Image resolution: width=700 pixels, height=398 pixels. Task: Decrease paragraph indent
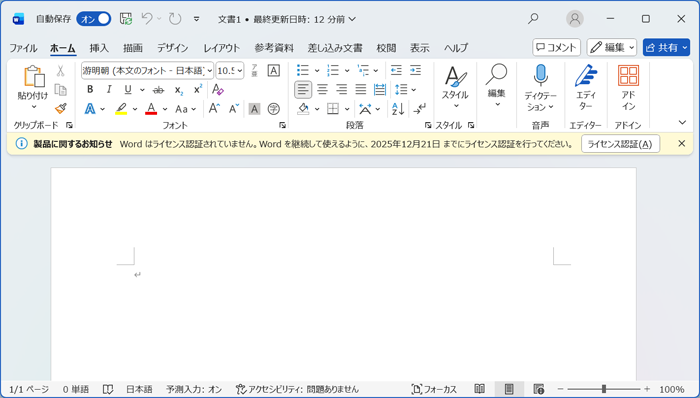(x=396, y=70)
